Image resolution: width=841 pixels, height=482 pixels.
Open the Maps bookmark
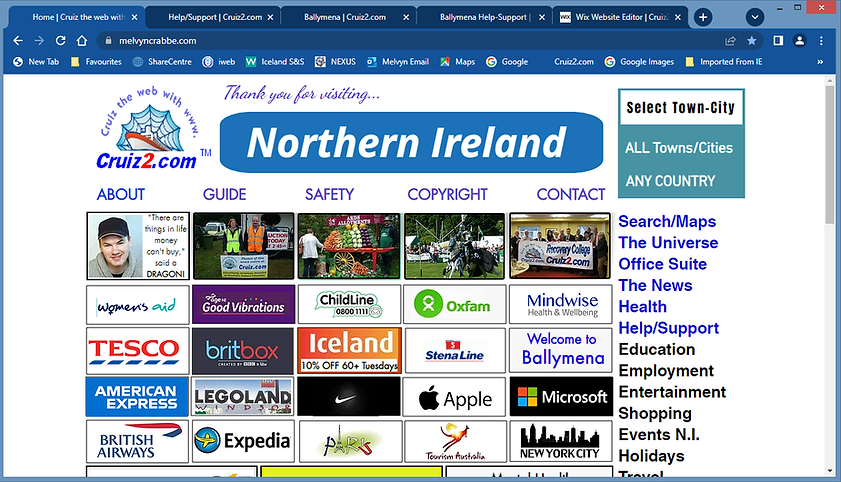coord(458,62)
